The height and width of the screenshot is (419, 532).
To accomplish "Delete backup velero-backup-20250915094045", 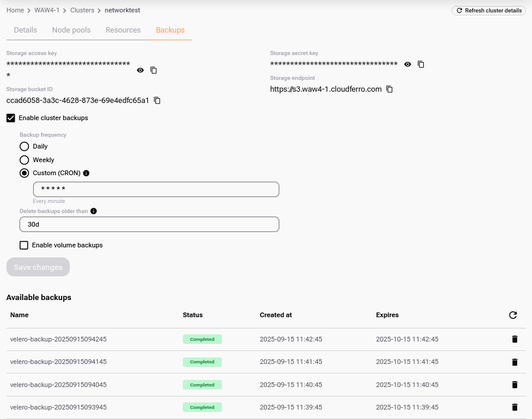I will coord(514,385).
